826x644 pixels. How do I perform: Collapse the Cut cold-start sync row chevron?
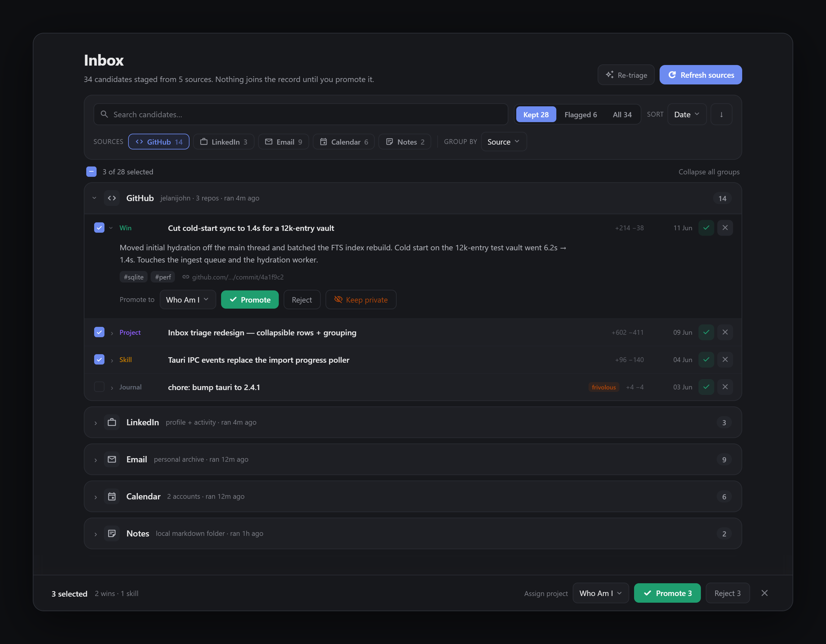(x=111, y=228)
